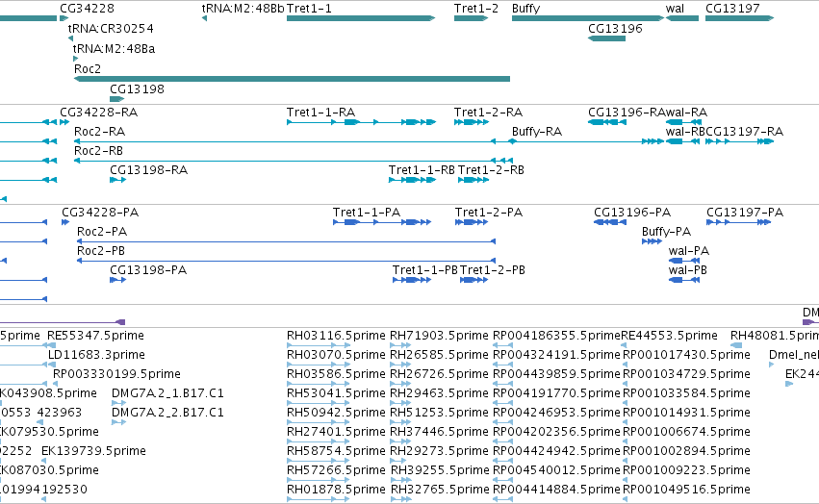Image resolution: width=819 pixels, height=504 pixels.
Task: Select the CG13197-RA transcript label
Action: [x=744, y=131]
